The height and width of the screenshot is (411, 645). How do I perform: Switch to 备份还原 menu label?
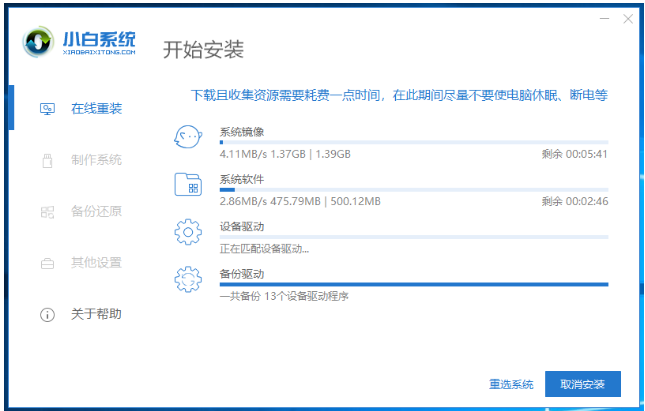[96, 212]
